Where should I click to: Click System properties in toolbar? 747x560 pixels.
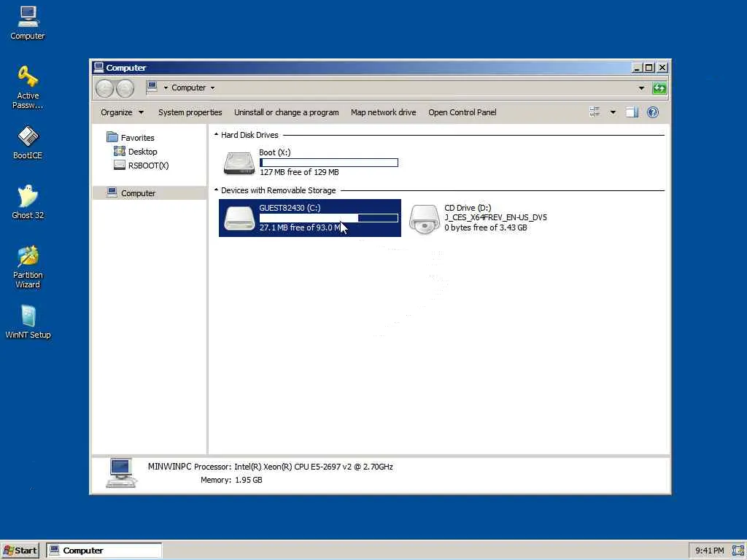point(190,112)
